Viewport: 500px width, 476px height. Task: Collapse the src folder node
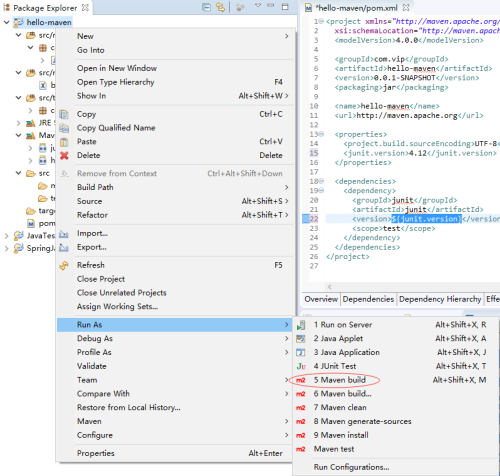click(x=19, y=173)
